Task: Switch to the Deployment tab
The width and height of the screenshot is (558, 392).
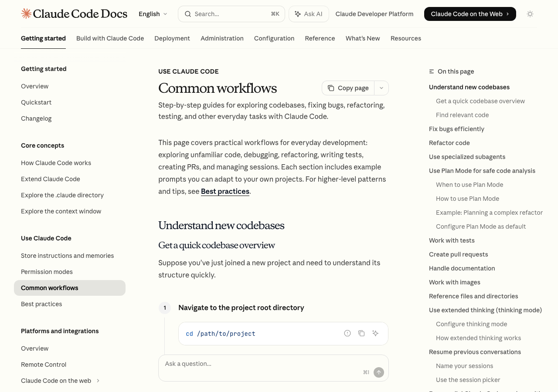Action: pyautogui.click(x=172, y=38)
